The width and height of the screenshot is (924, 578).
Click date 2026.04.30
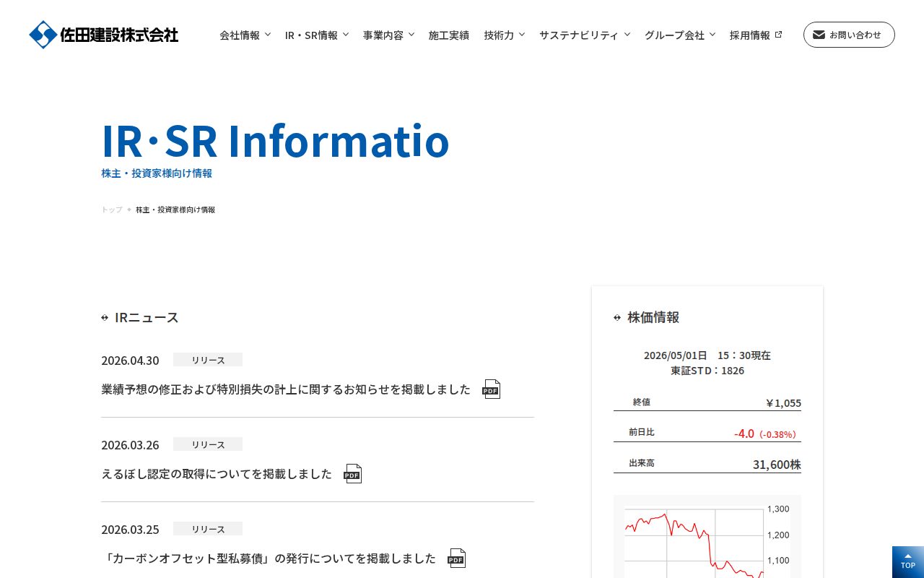[x=130, y=361]
